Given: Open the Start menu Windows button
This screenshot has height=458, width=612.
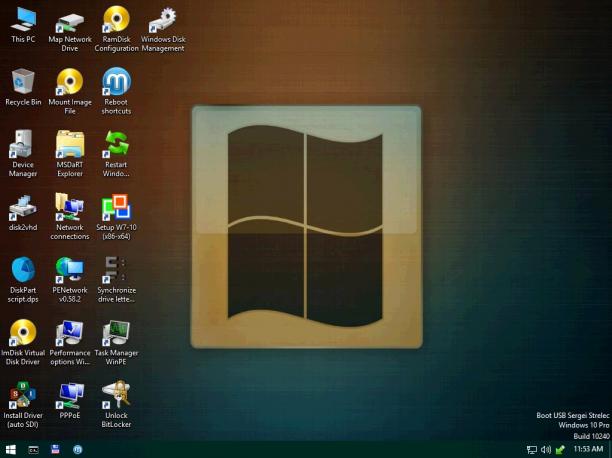Looking at the screenshot, I should click(x=11, y=450).
